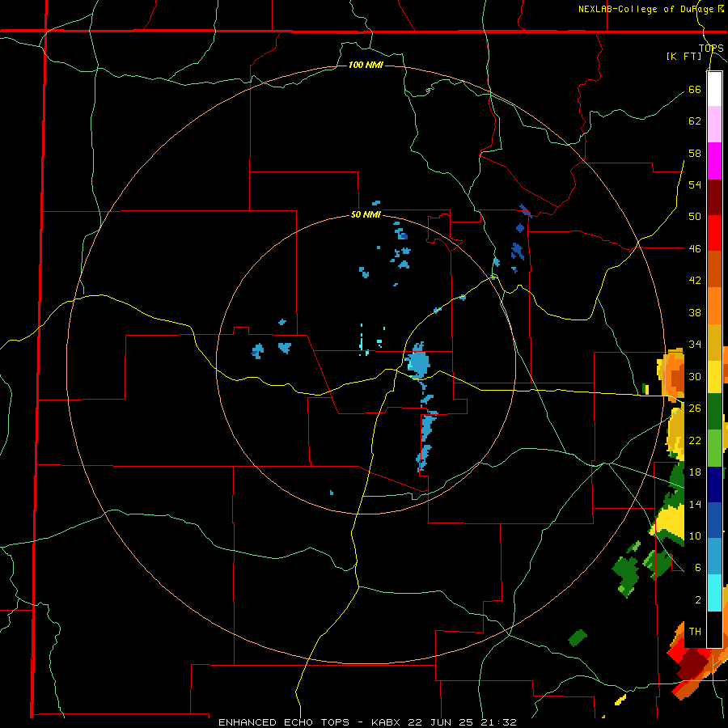Click the 26 legend value
Viewport: 728px width, 728px height.
tap(695, 408)
